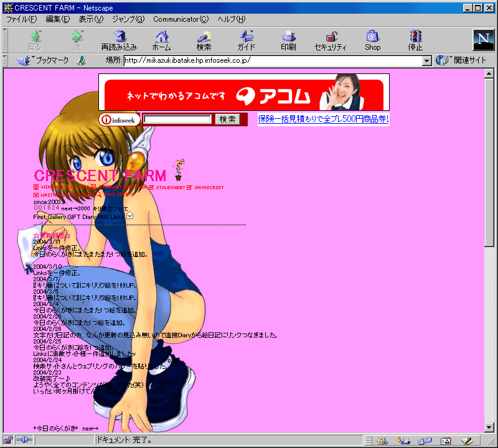Screen dimensions: 498x448
Task: Click the 戻る back toolbar button
Action: 35,40
